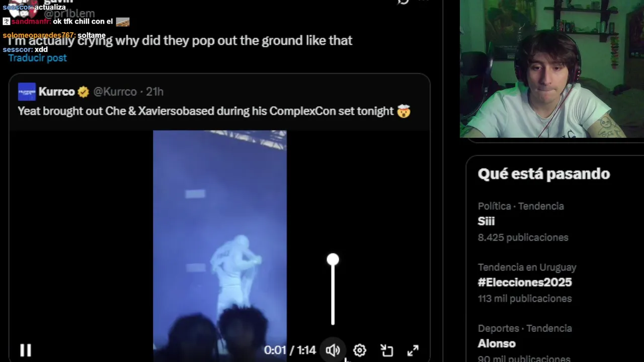The height and width of the screenshot is (362, 644).
Task: Open Kurrco account name
Action: pyautogui.click(x=56, y=92)
